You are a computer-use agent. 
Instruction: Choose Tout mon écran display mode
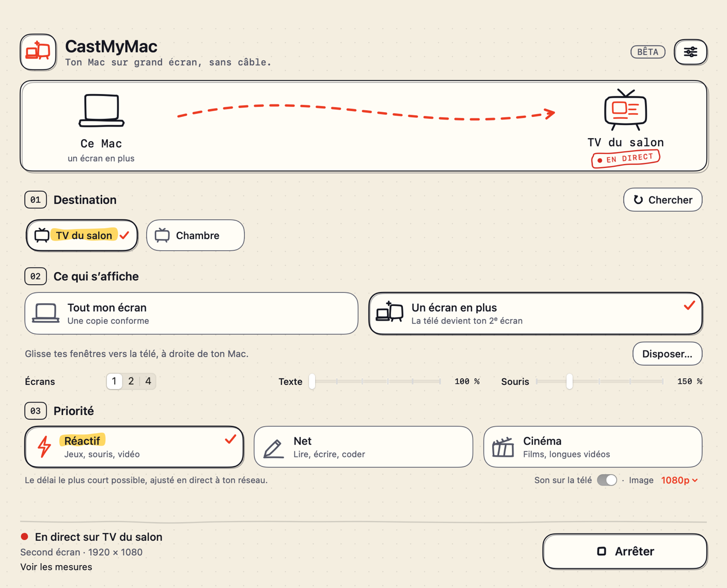point(191,313)
